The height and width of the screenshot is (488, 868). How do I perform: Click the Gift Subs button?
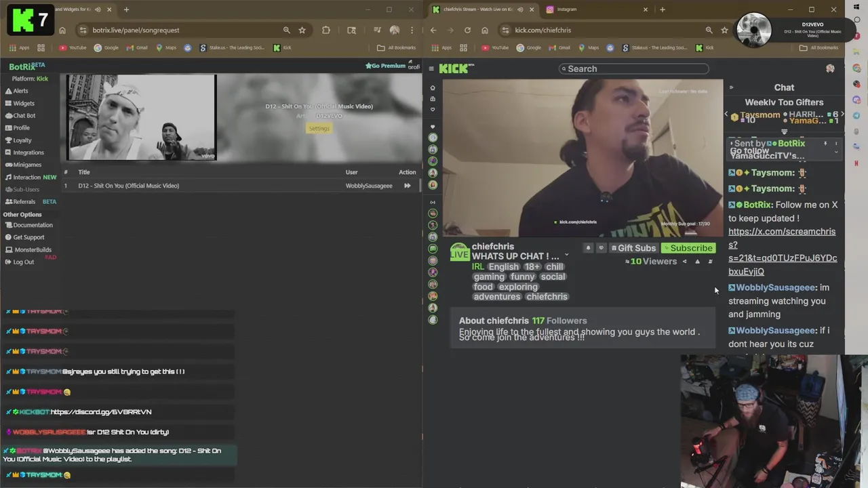tap(634, 248)
